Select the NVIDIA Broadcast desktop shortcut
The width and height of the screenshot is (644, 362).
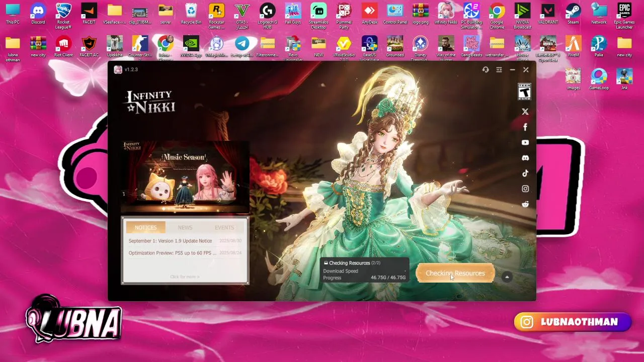(x=522, y=16)
